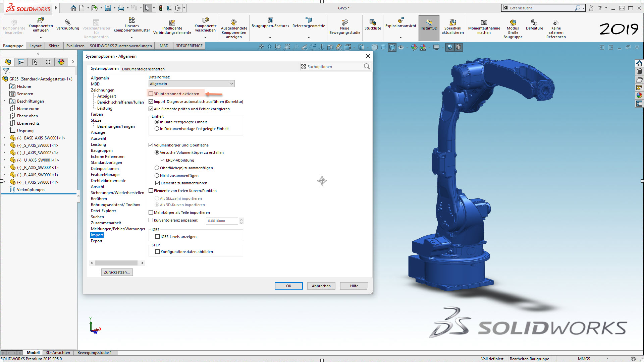644x362 pixels.
Task: Open the Skizze ribbon tab
Action: click(54, 46)
